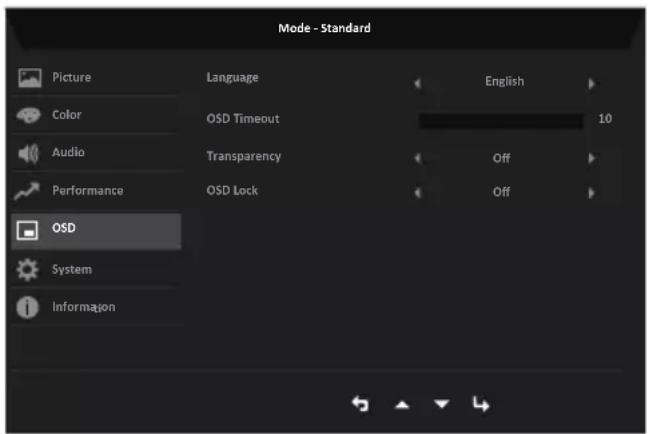Select the enter arrow icon

coord(481,404)
